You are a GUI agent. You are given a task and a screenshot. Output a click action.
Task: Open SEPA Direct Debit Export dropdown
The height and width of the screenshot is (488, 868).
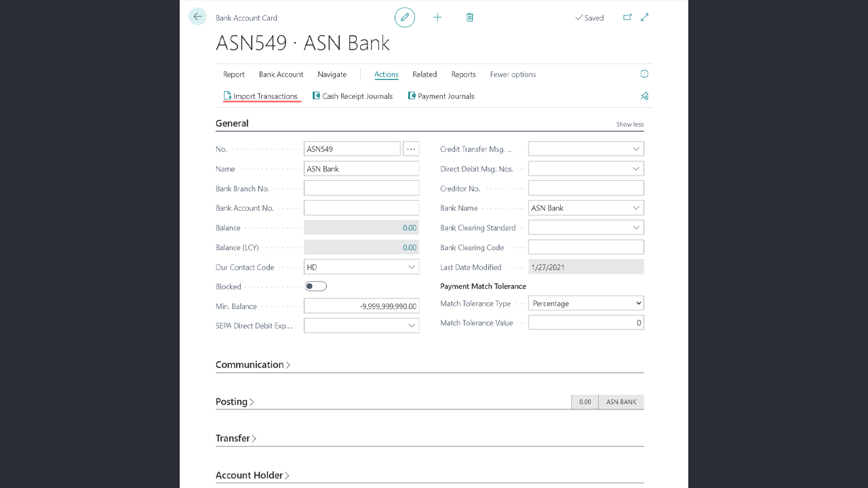(412, 326)
